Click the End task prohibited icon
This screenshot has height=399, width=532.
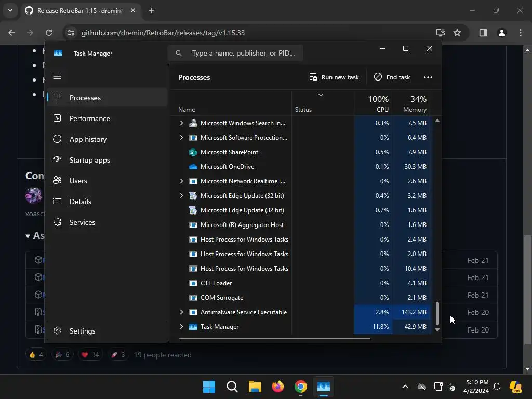point(378,77)
